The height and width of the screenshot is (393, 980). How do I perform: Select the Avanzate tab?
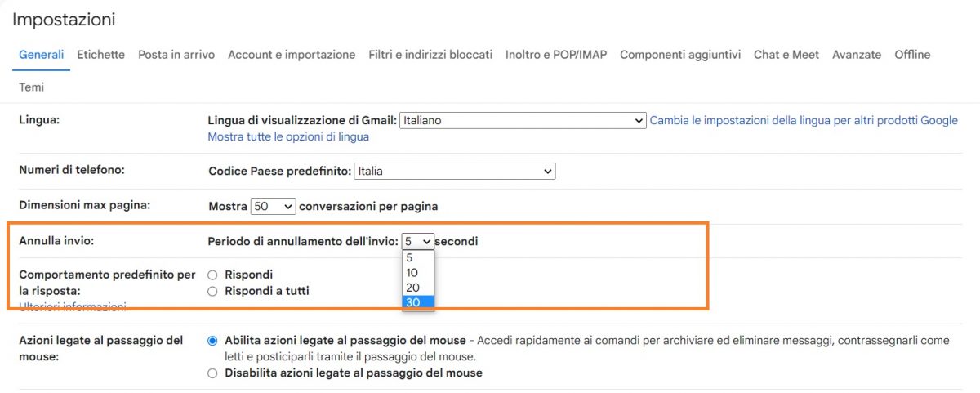click(857, 55)
